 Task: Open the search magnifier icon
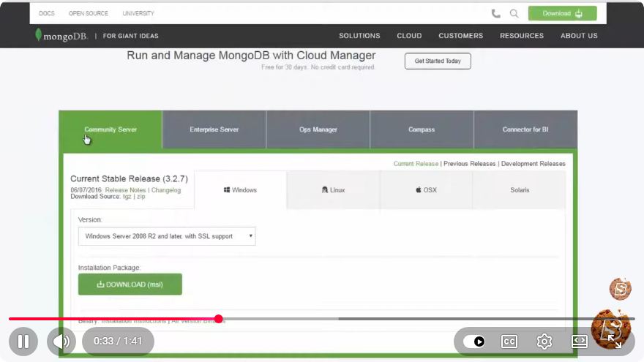(514, 14)
